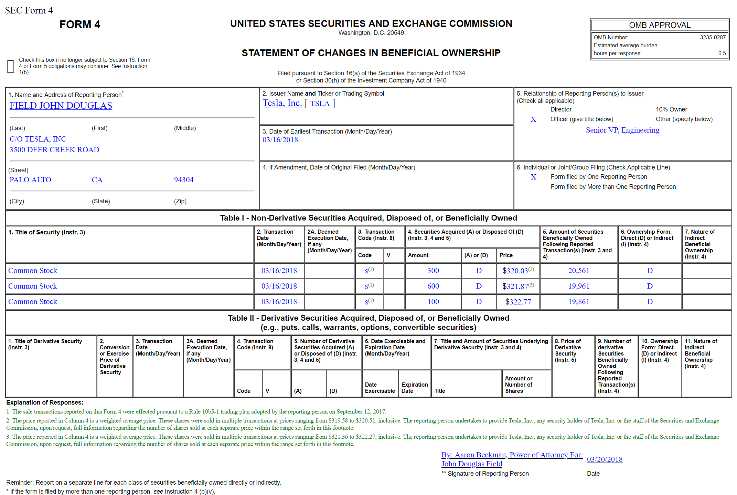This screenshot has height=495, width=737.
Task: Click the X mark beside Officer
Action: (x=533, y=119)
